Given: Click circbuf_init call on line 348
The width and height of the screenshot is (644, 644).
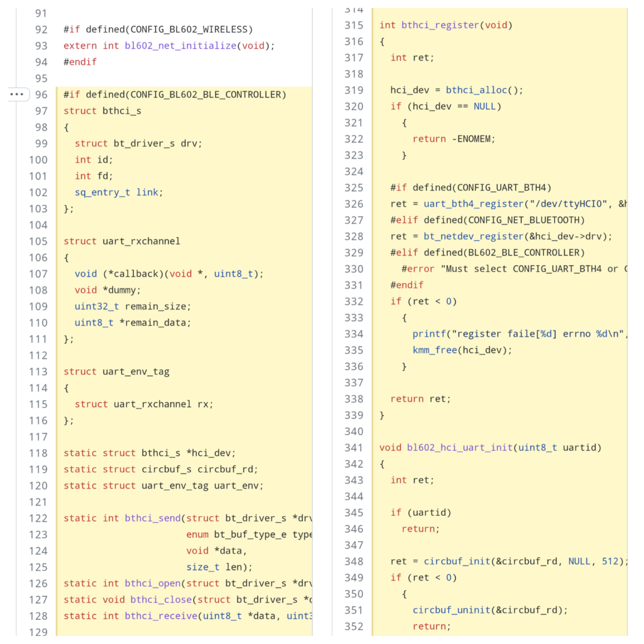Looking at the screenshot, I should coord(457,561).
